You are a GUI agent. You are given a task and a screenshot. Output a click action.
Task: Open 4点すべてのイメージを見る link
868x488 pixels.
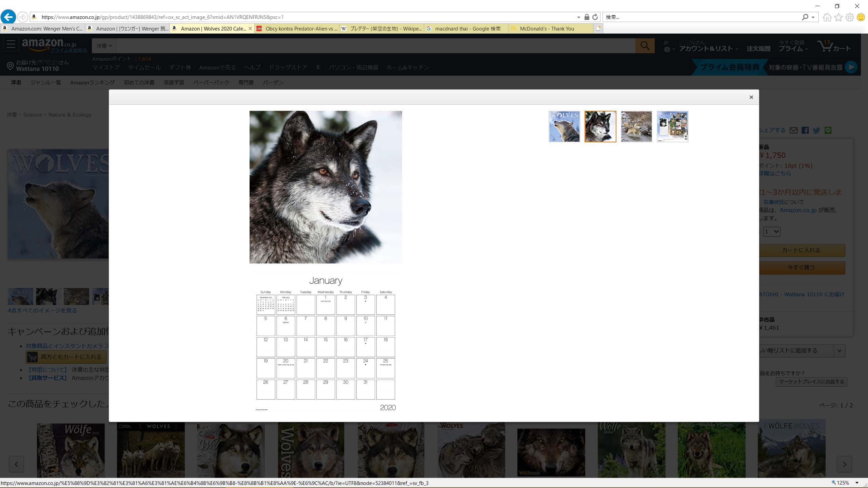pos(42,310)
